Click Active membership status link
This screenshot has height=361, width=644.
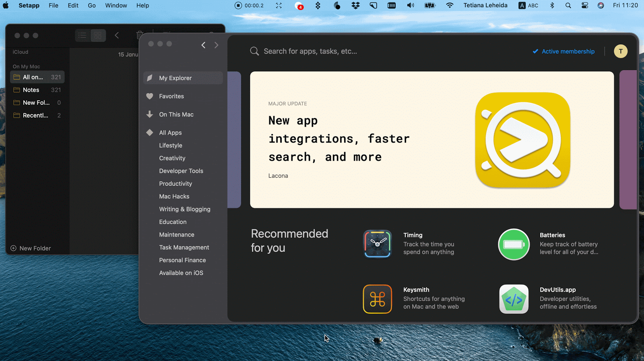[563, 51]
